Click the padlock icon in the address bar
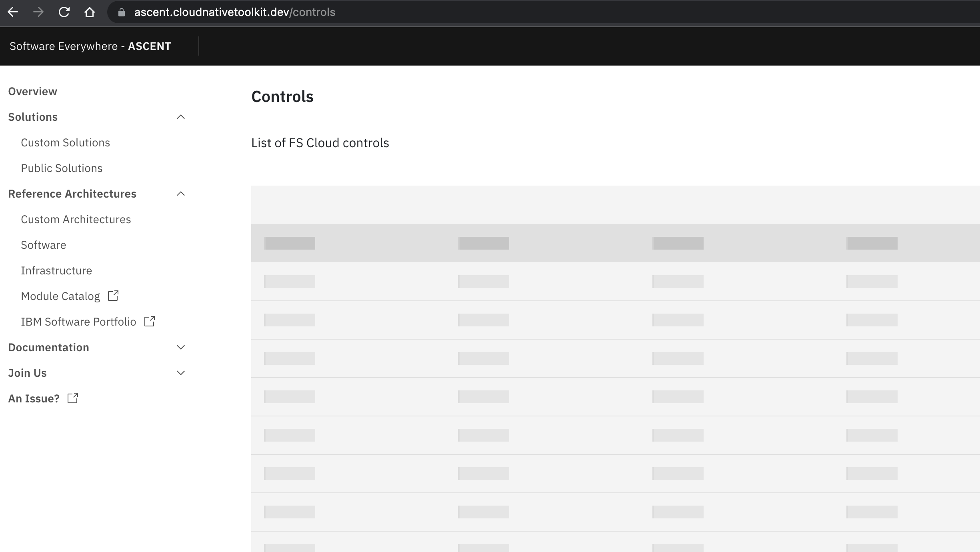 pos(121,12)
